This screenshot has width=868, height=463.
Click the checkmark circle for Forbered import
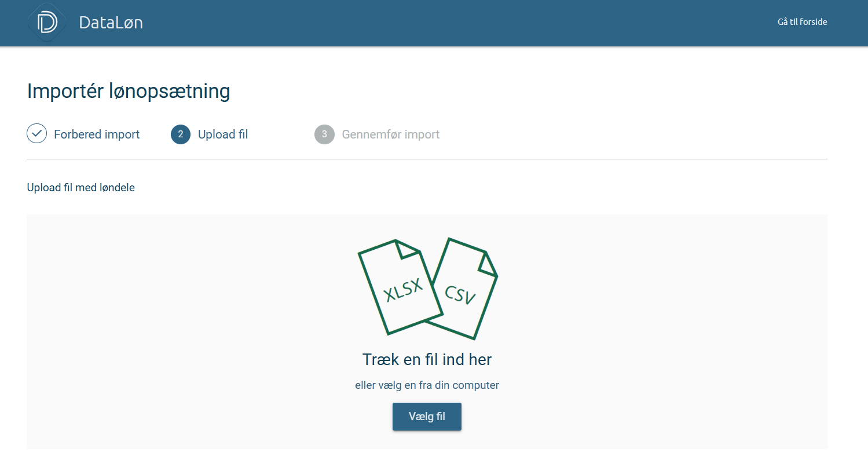(x=37, y=134)
